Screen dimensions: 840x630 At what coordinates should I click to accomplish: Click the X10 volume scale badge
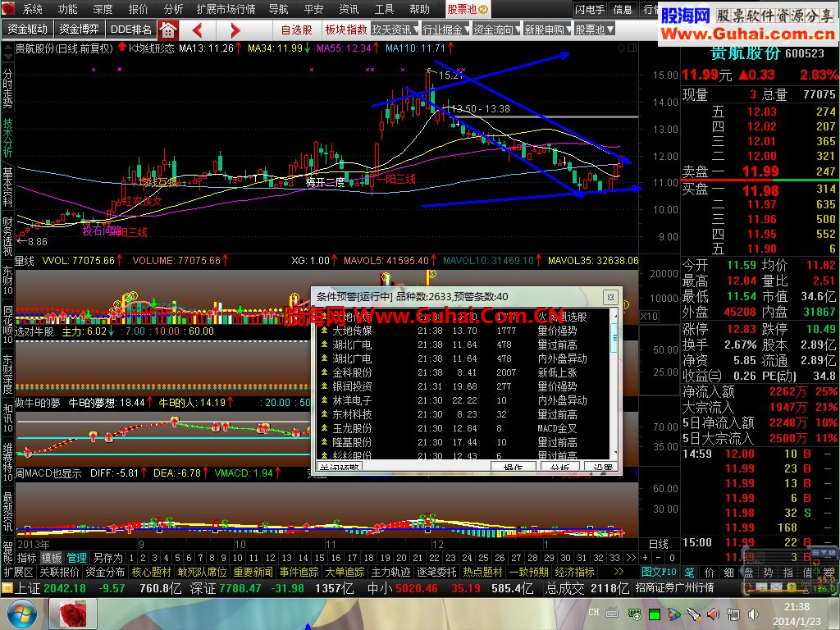pos(649,316)
